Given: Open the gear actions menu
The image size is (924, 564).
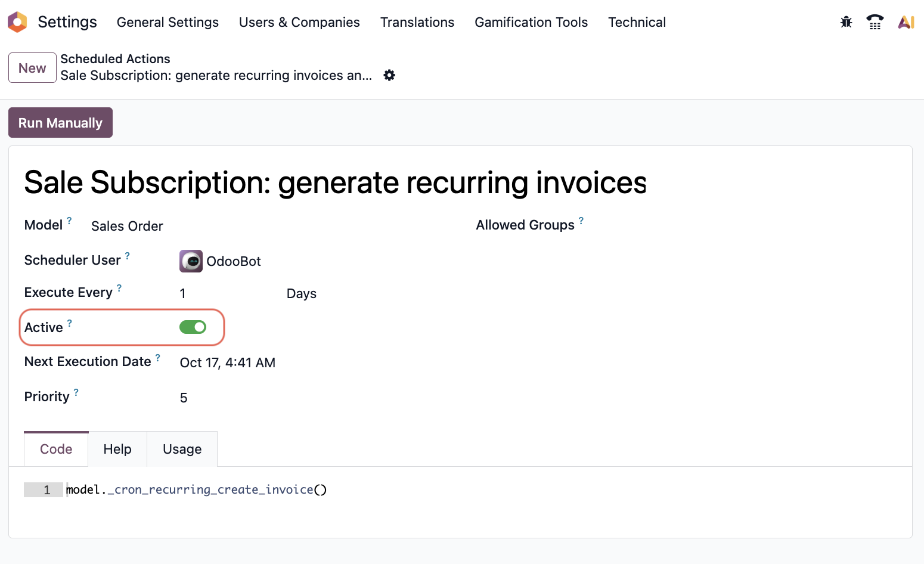Looking at the screenshot, I should [389, 75].
